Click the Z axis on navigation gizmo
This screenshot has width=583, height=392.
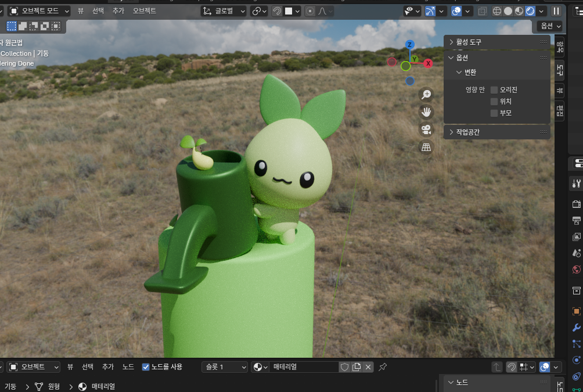tap(410, 45)
